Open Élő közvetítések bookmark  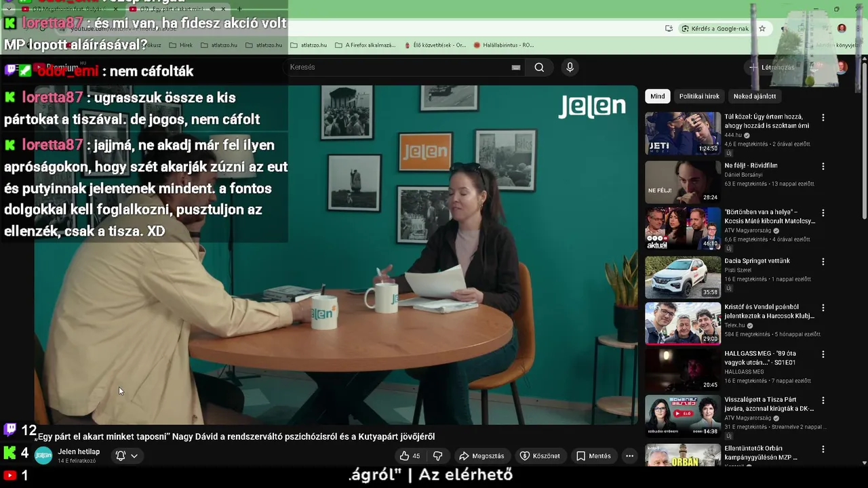pyautogui.click(x=435, y=45)
